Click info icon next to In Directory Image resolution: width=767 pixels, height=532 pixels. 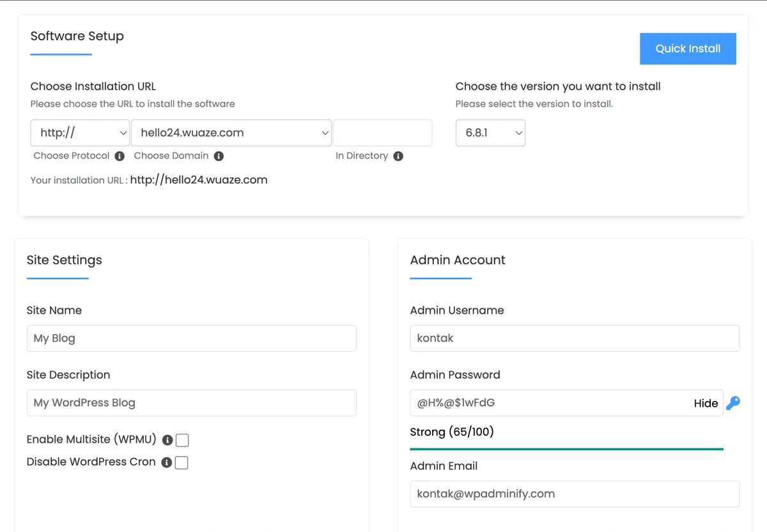(x=398, y=156)
